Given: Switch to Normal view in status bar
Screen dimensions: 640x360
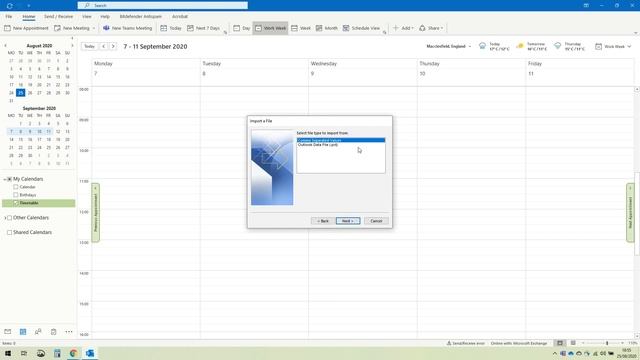Looking at the screenshot, I should 560,343.
